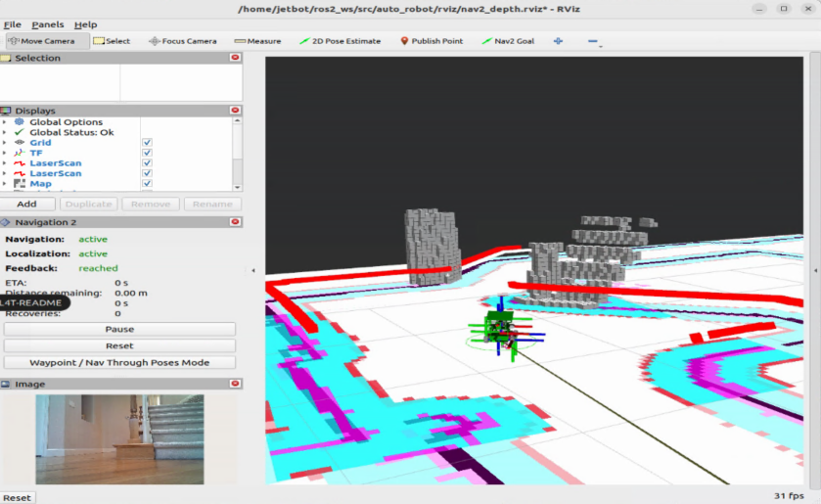Activate the 2D Pose Estimate tool

[340, 41]
